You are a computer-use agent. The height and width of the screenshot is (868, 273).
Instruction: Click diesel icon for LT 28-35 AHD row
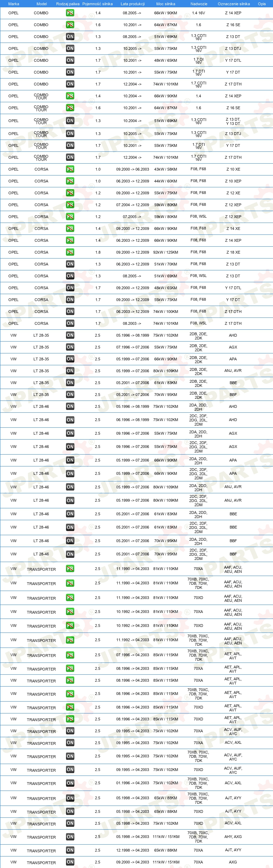click(70, 335)
